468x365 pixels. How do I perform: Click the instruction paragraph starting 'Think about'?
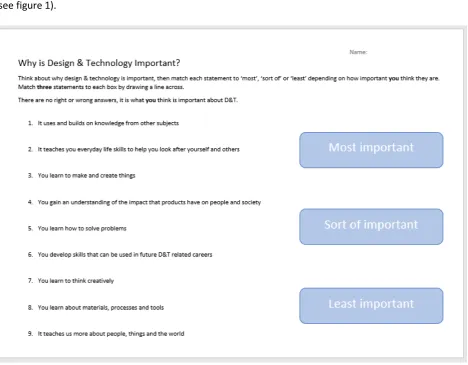coord(229,83)
